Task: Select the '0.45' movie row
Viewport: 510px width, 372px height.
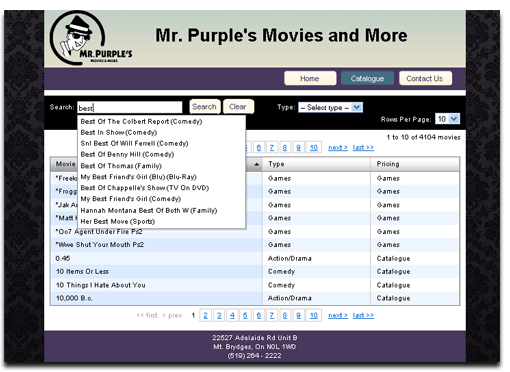Action: click(x=255, y=259)
